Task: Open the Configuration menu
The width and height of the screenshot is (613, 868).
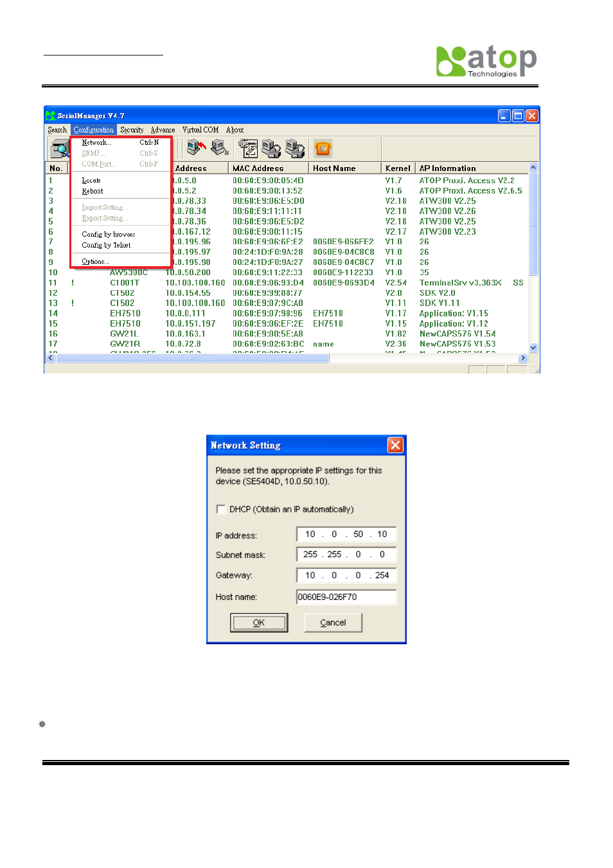Action: 93,130
